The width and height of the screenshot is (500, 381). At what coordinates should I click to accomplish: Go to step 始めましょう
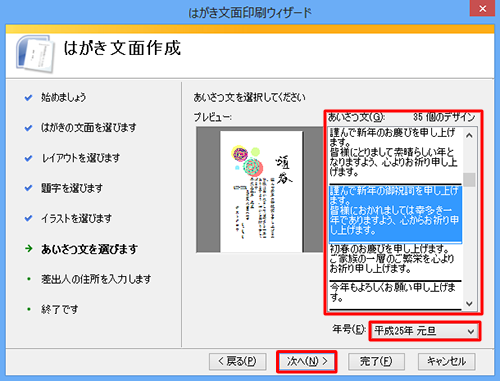click(x=63, y=97)
